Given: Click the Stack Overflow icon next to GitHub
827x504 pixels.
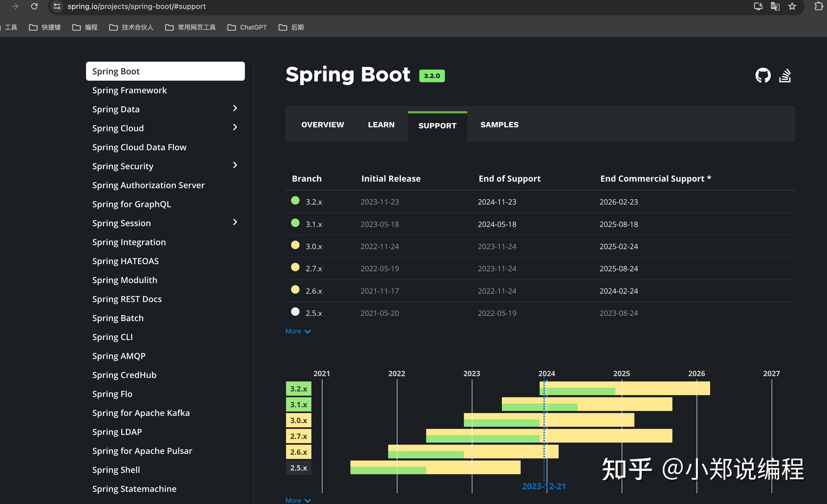Looking at the screenshot, I should pyautogui.click(x=785, y=75).
